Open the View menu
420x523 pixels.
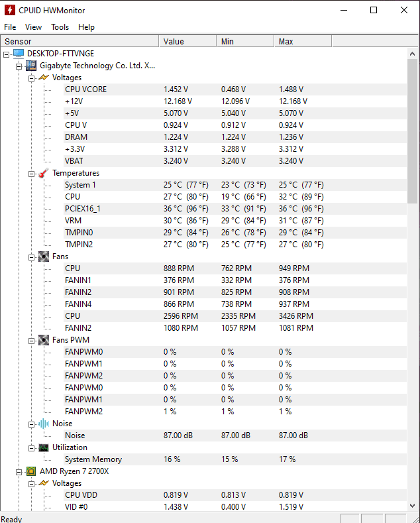pos(33,27)
